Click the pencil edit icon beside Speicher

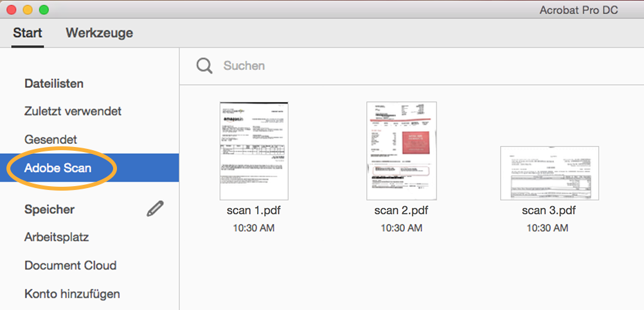point(156,209)
